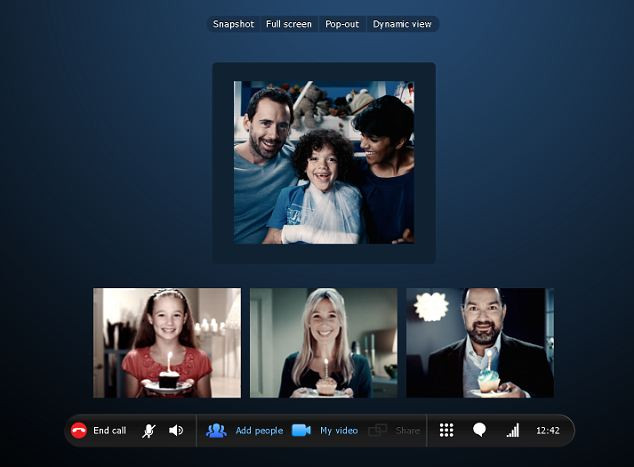This screenshot has width=634, height=467.
Task: Select the Dynamic view option
Action: tap(404, 24)
